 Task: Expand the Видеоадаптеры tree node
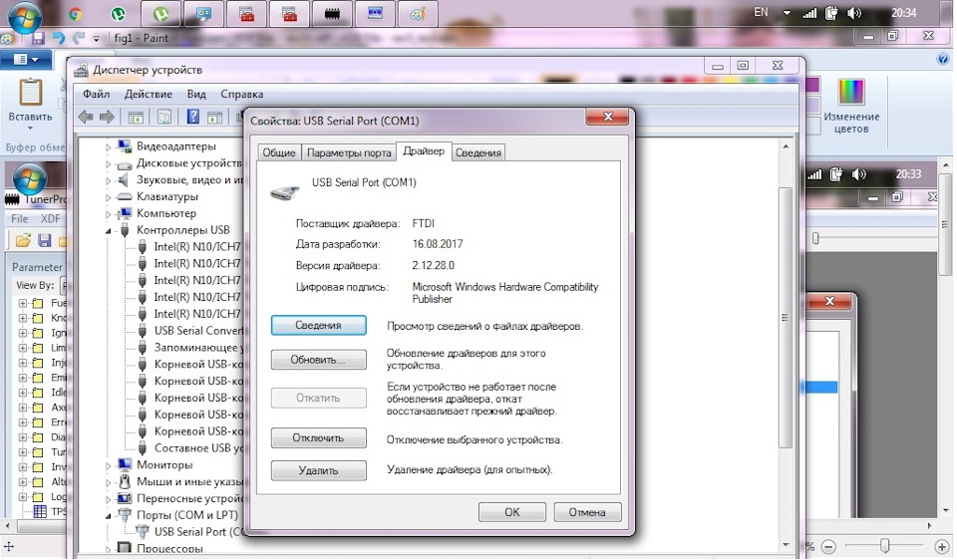click(108, 147)
